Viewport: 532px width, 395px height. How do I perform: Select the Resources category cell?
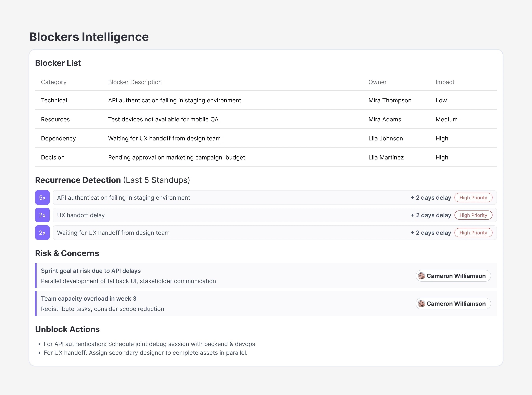(55, 119)
